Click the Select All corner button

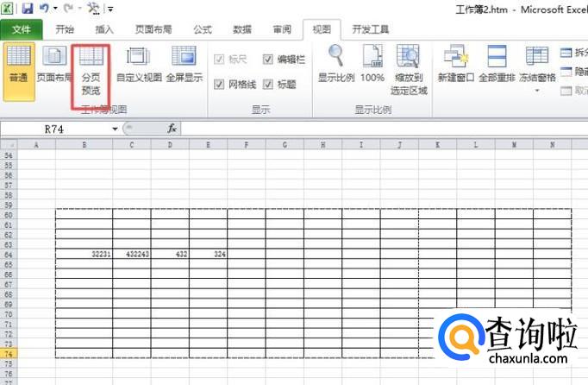click(9, 145)
